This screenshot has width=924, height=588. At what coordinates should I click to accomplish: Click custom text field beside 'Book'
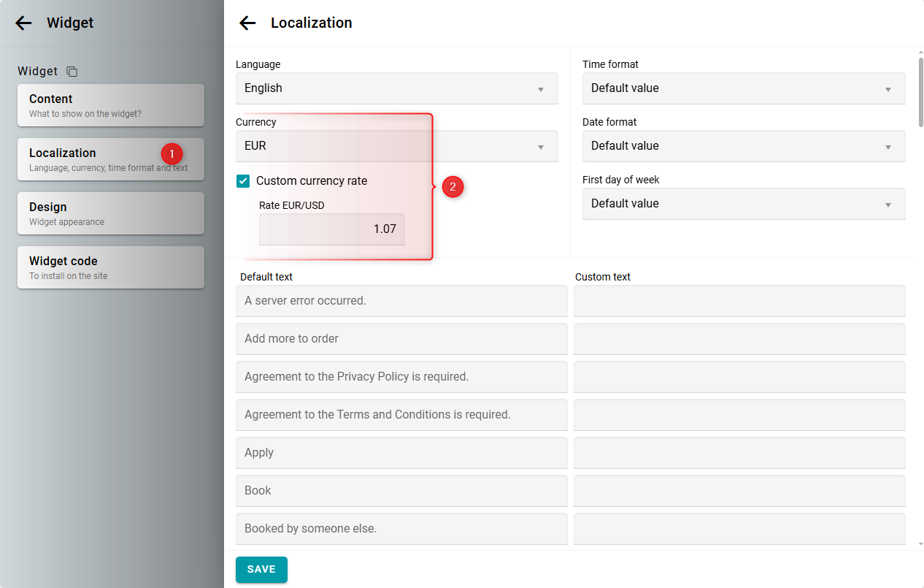[739, 491]
